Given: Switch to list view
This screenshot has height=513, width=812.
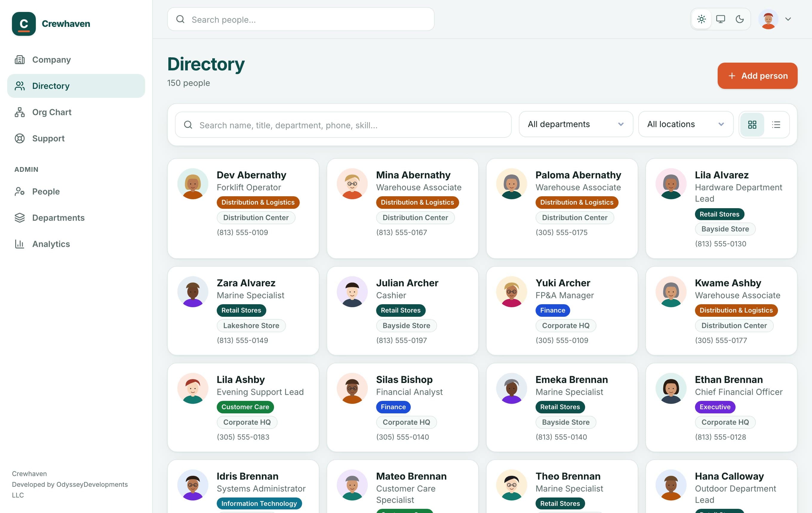Looking at the screenshot, I should pyautogui.click(x=776, y=125).
